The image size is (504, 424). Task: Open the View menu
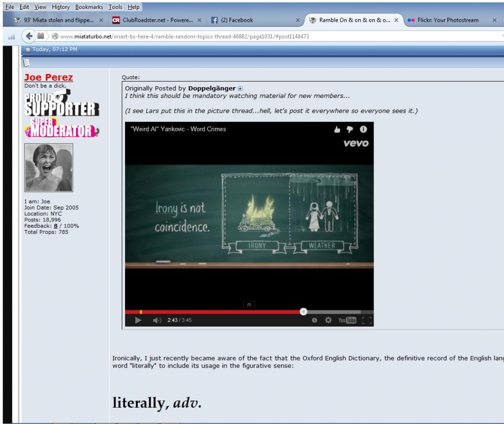tap(40, 7)
